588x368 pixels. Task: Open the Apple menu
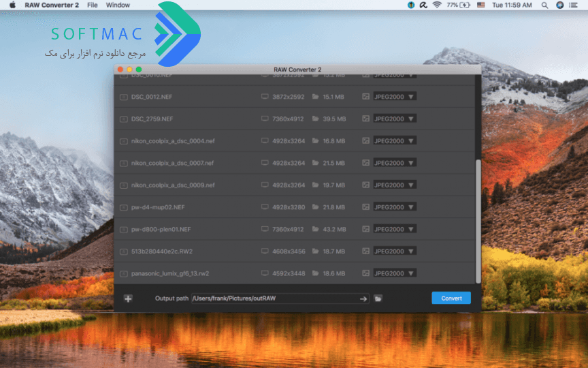click(12, 5)
